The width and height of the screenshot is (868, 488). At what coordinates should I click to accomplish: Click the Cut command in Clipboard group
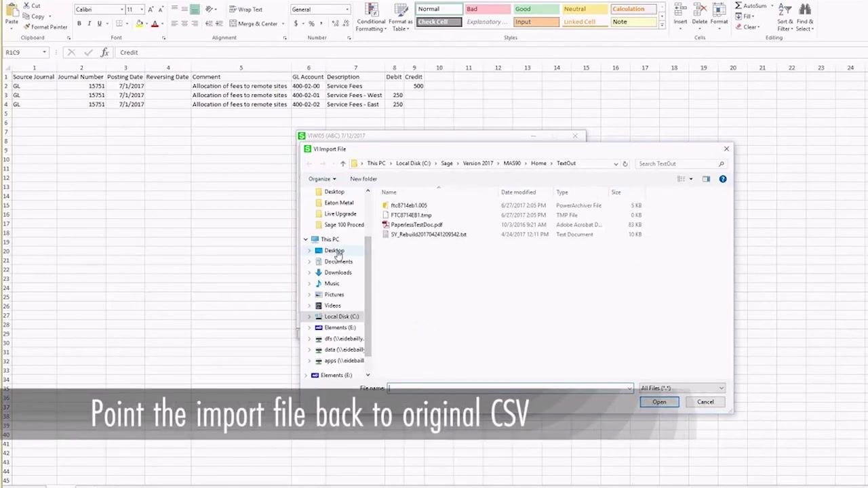31,5
